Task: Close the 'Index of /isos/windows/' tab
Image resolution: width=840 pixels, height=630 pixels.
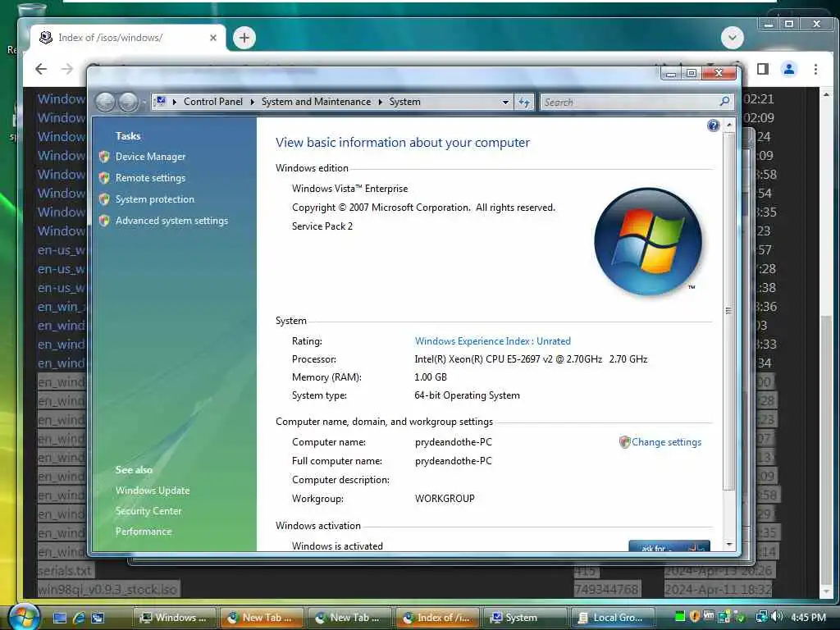Action: 213,38
